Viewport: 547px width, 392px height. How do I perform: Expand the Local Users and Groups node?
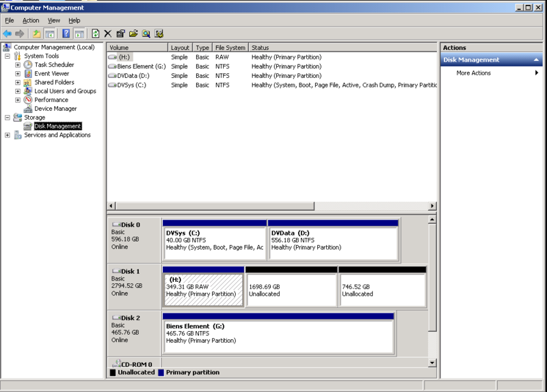click(18, 91)
